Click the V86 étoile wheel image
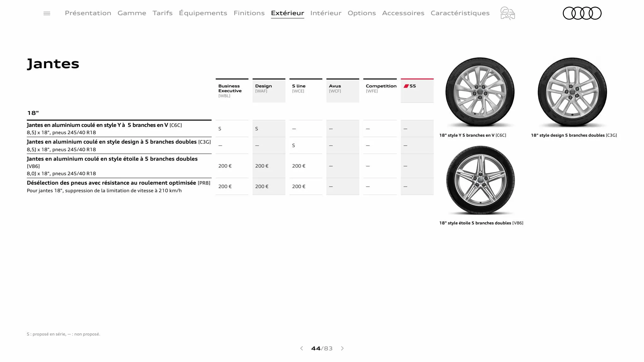 [x=480, y=180]
